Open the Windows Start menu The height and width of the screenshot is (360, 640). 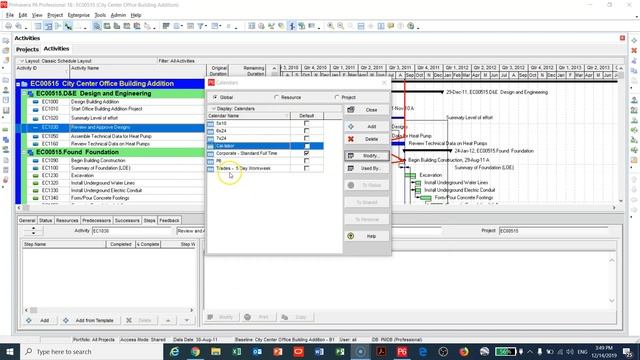9,352
